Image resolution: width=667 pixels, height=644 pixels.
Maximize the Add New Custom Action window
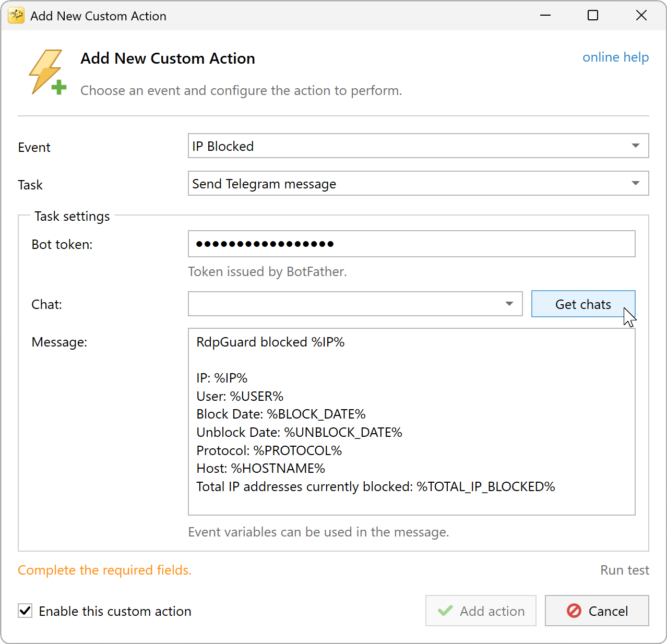click(x=593, y=16)
